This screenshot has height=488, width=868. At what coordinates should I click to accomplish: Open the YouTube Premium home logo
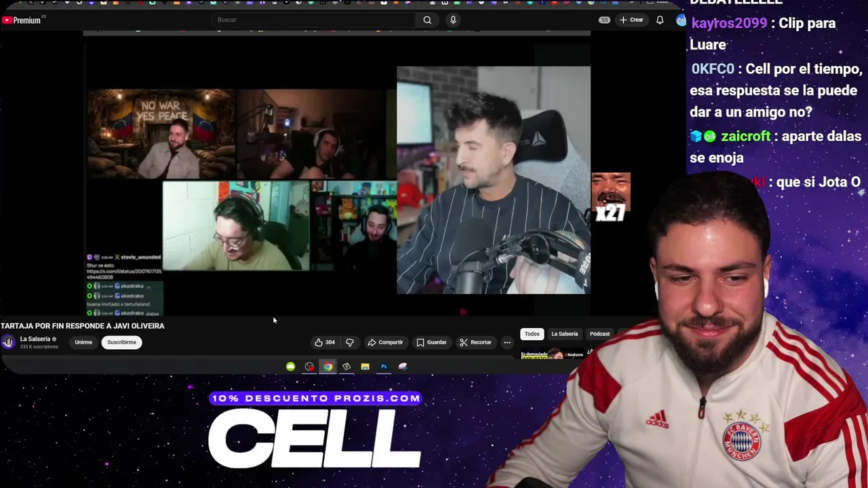pos(22,20)
